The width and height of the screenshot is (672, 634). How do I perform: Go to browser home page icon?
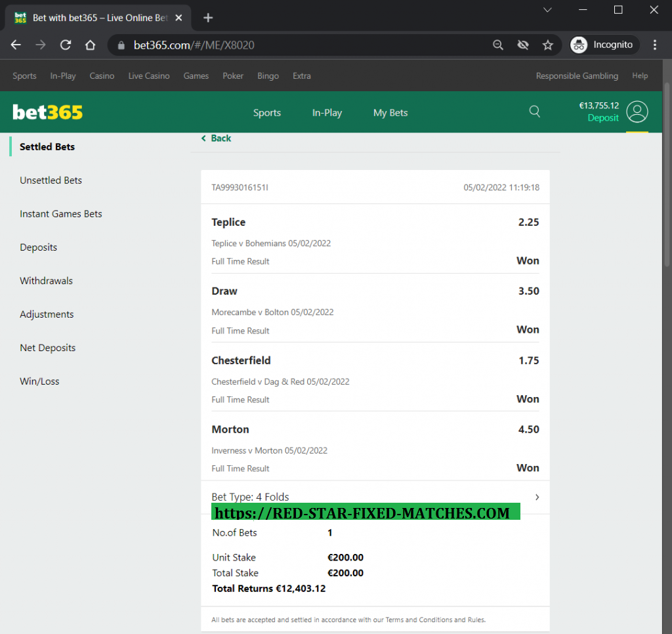coord(91,45)
